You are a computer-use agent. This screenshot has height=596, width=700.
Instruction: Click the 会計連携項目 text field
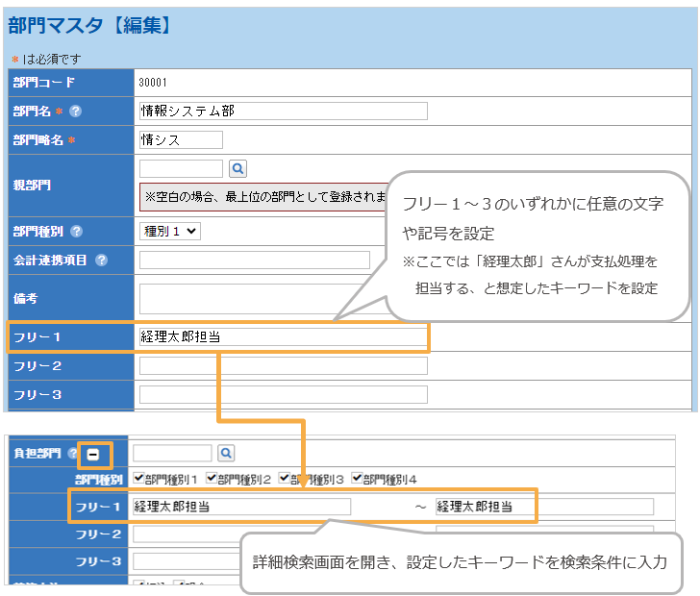254,260
